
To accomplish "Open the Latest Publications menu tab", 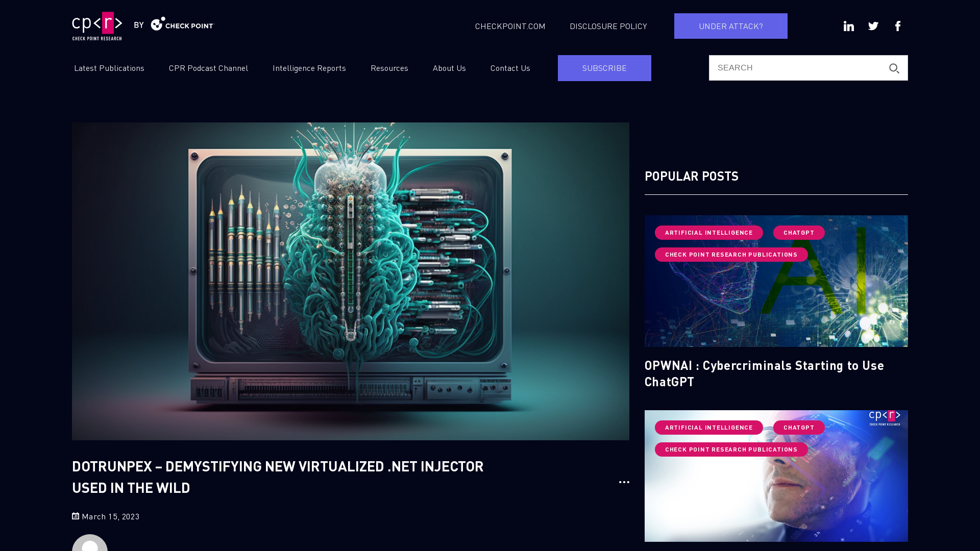I will 109,67.
